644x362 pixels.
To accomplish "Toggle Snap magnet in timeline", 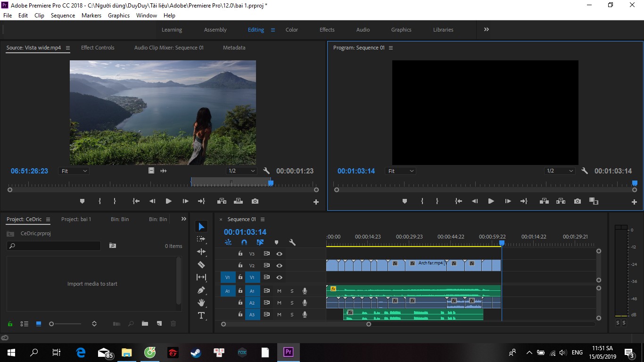I will point(244,242).
